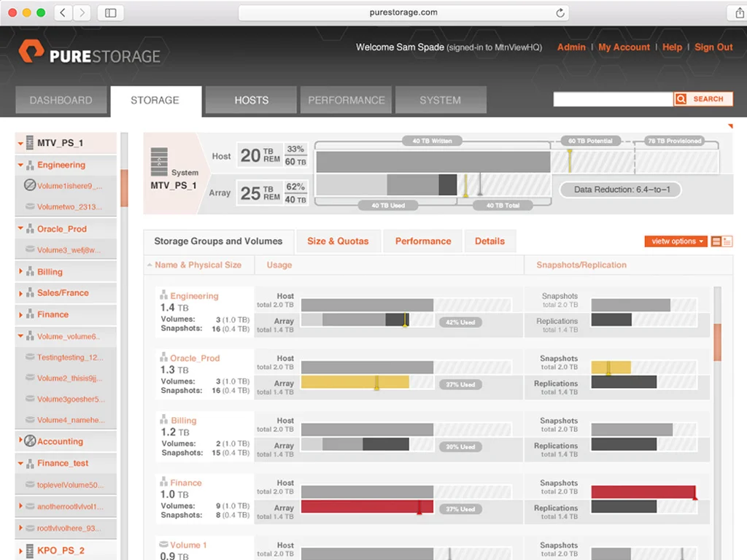Click the Finance group icon in sidebar

click(30, 314)
